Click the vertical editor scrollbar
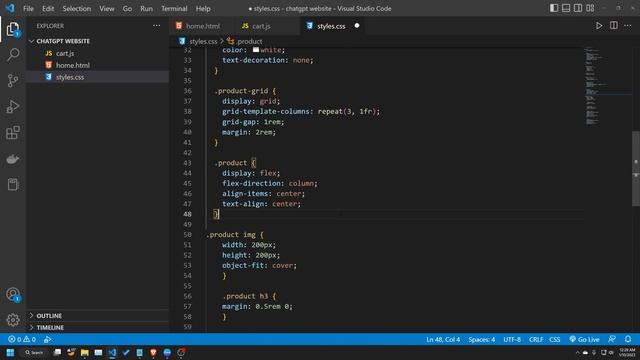Viewport: 640px width, 360px height. point(636,169)
